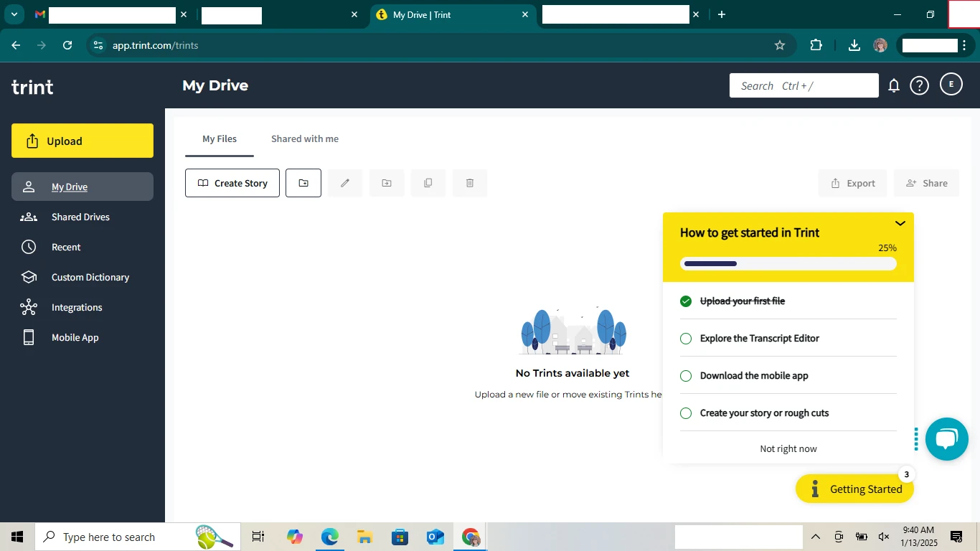
Task: Click the move to folder icon
Action: [387, 183]
